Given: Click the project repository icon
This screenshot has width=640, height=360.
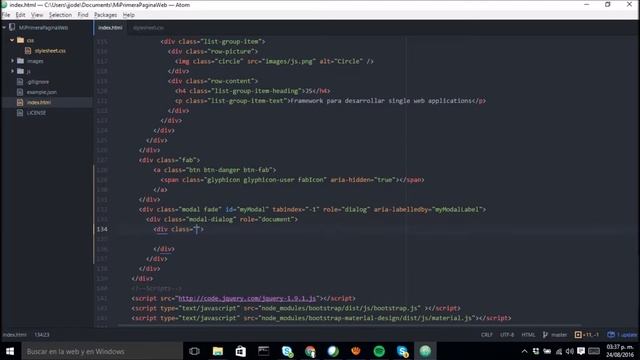Looking at the screenshot, I should point(12,27).
